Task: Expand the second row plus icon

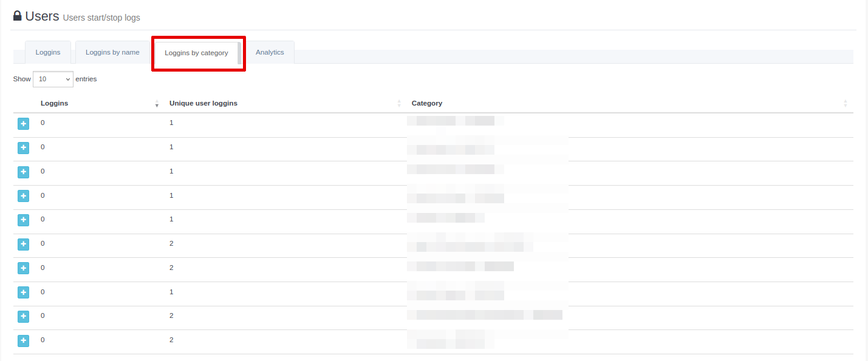Action: [x=23, y=147]
